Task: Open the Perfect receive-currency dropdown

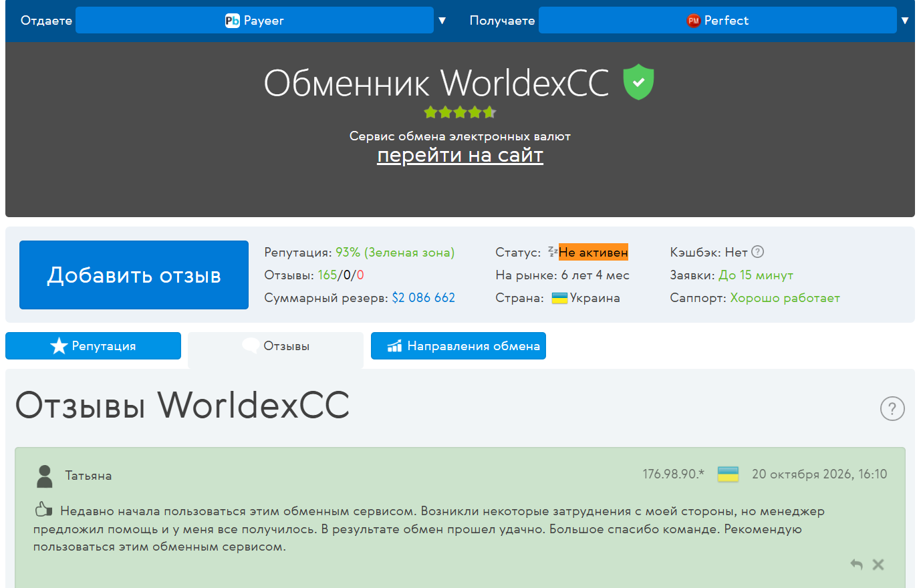Action: click(718, 21)
